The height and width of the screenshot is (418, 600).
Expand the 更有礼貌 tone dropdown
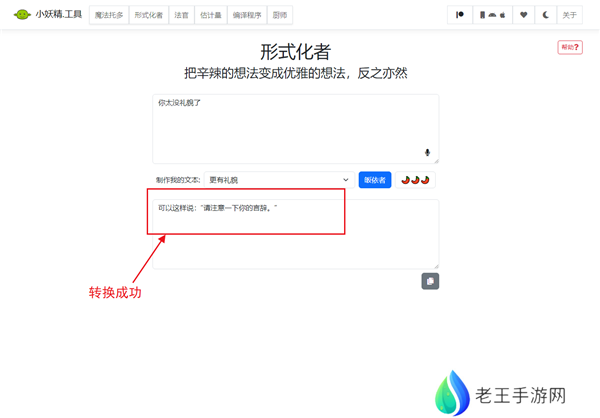point(279,180)
